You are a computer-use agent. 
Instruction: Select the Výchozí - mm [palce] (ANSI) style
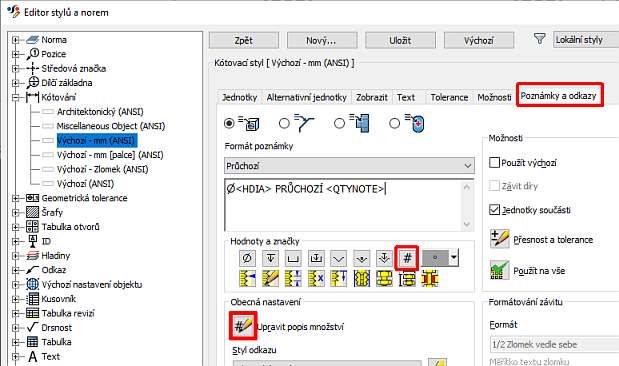point(110,155)
